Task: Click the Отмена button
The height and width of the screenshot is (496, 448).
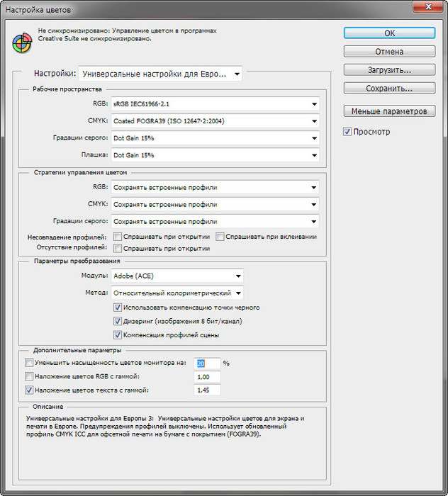Action: point(389,52)
